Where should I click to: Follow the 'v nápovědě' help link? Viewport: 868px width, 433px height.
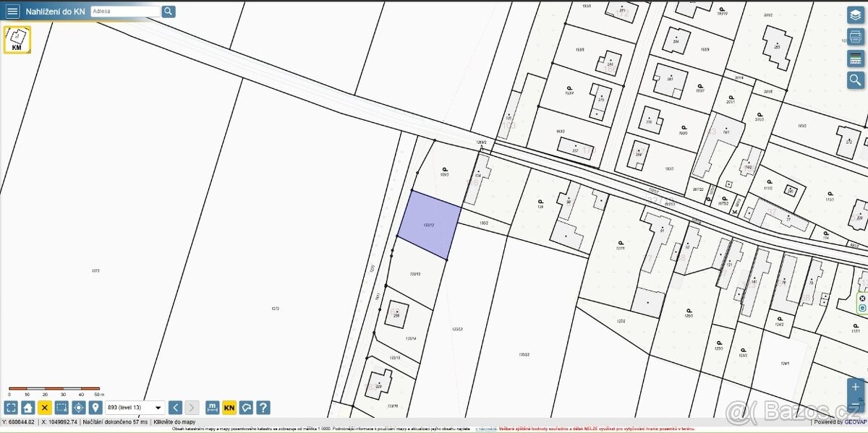(485, 429)
